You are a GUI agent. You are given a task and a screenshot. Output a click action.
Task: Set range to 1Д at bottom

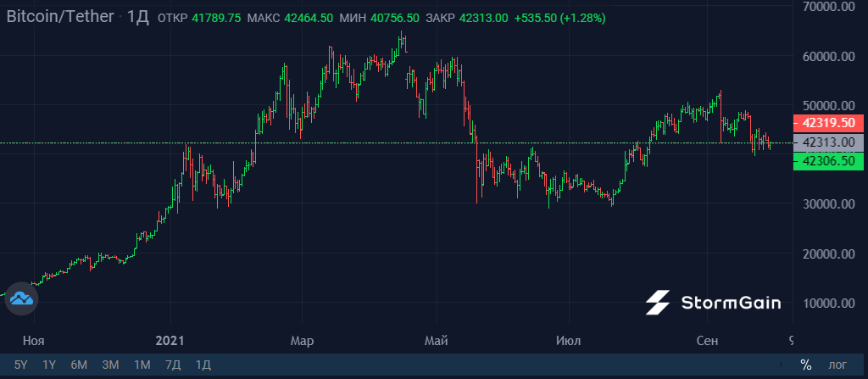point(203,365)
